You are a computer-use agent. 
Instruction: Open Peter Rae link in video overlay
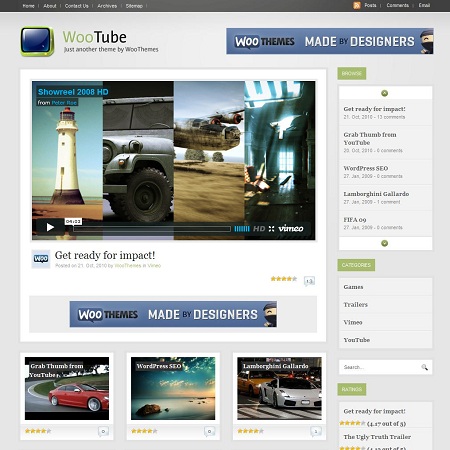[x=64, y=103]
